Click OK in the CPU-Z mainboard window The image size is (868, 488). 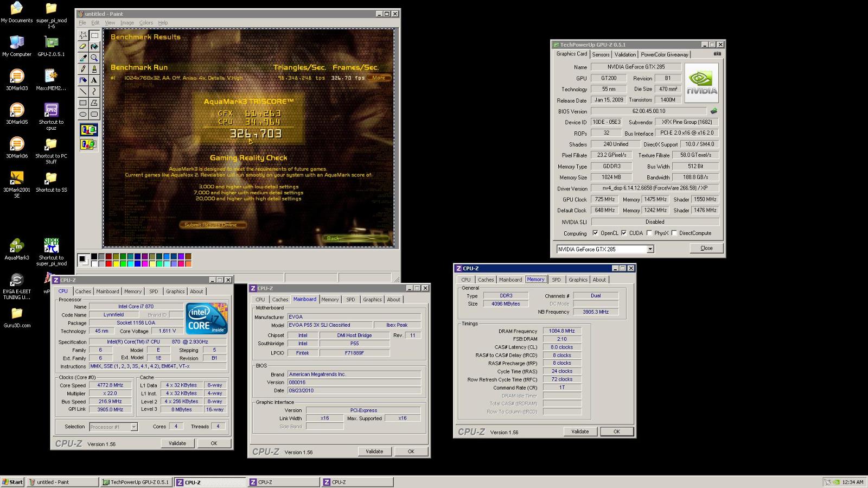(x=411, y=452)
